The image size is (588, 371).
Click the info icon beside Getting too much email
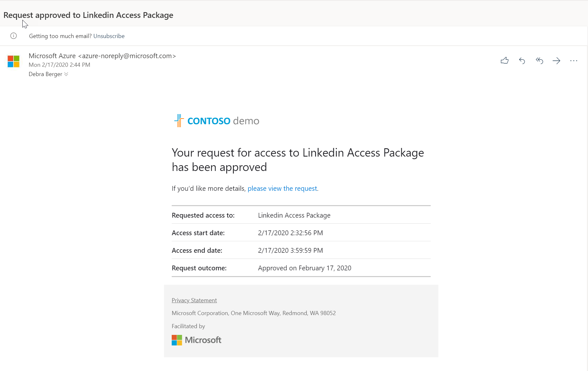coord(13,36)
